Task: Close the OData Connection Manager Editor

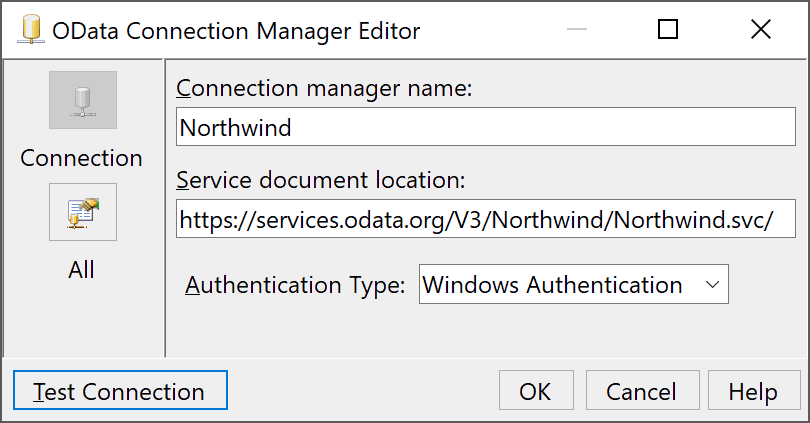Action: point(759,30)
